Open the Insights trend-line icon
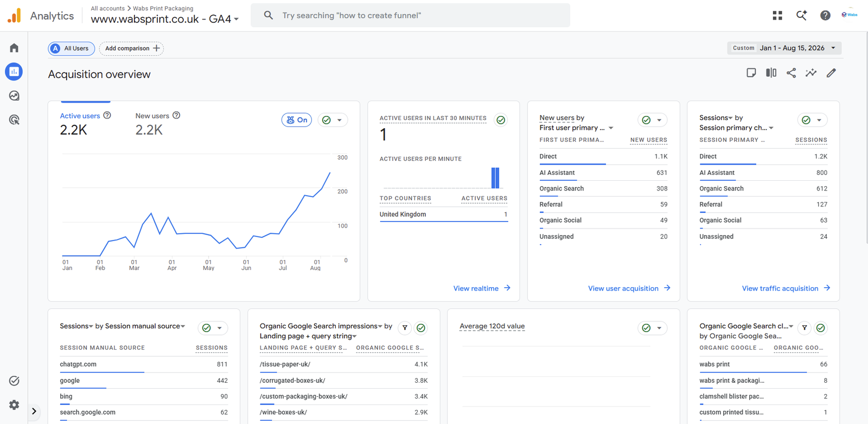Viewport: 868px width, 424px height. [811, 73]
